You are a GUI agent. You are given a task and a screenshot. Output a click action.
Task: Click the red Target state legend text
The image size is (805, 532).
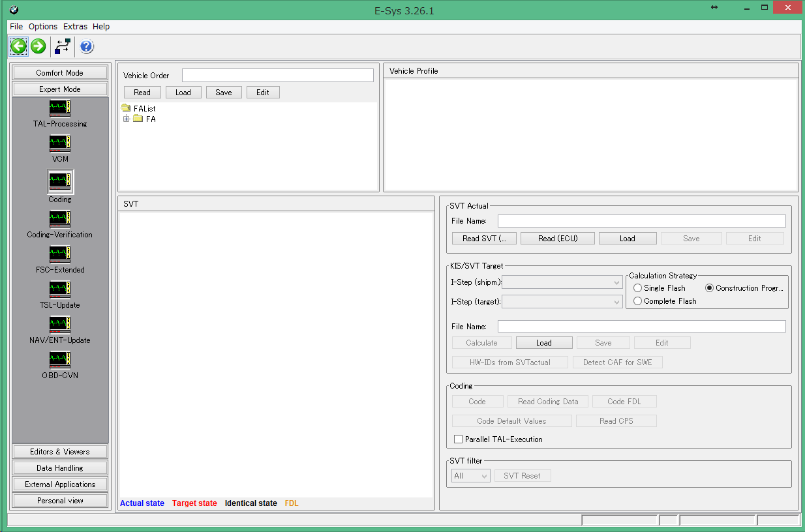(194, 503)
